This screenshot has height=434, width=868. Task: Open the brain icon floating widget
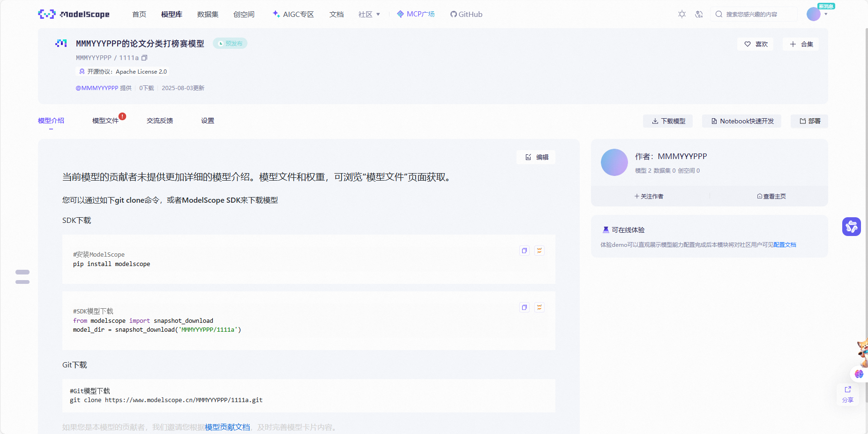(859, 374)
